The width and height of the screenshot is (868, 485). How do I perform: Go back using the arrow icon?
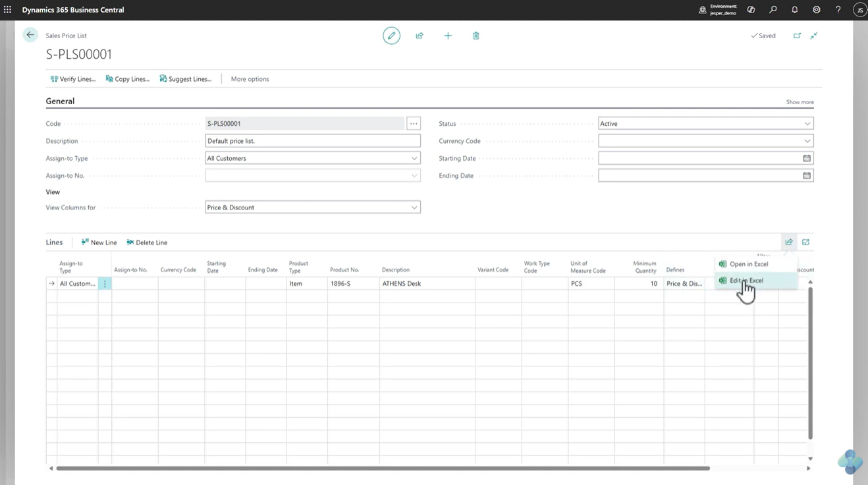click(x=30, y=35)
